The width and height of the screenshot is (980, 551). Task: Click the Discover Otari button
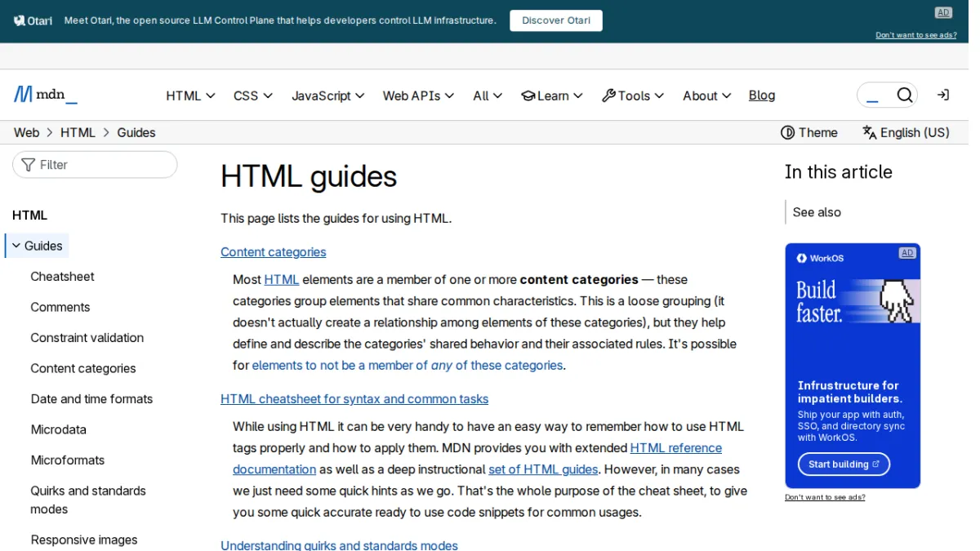(556, 20)
